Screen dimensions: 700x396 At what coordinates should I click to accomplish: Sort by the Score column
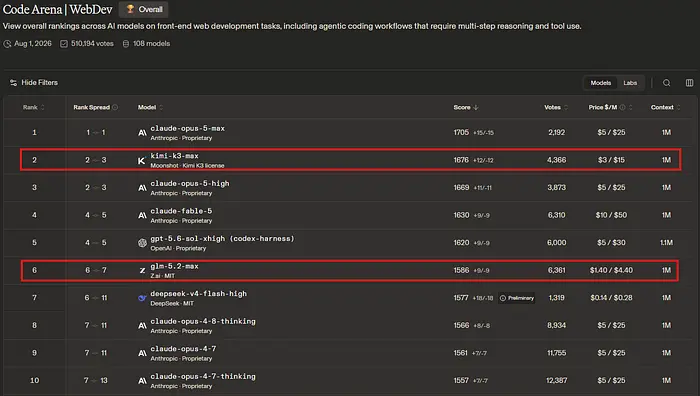click(x=466, y=107)
